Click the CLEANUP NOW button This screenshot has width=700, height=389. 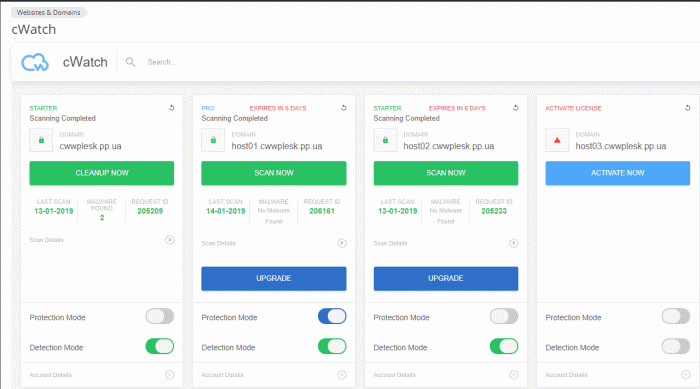point(102,173)
